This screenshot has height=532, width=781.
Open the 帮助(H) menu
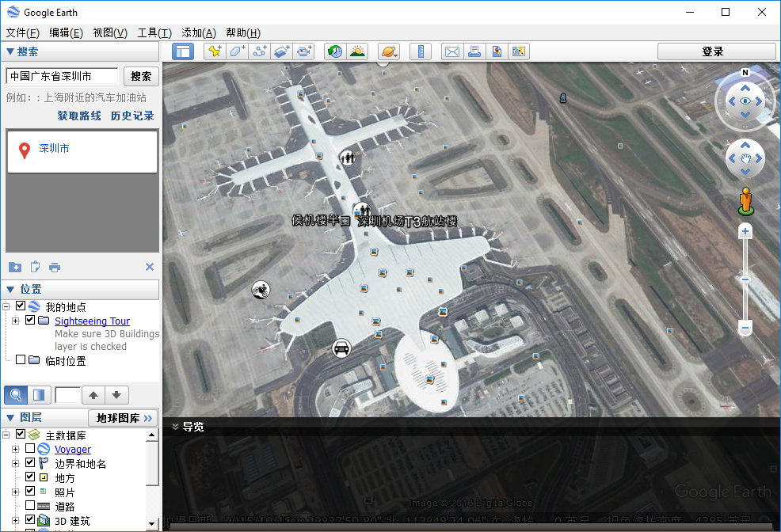(x=243, y=32)
